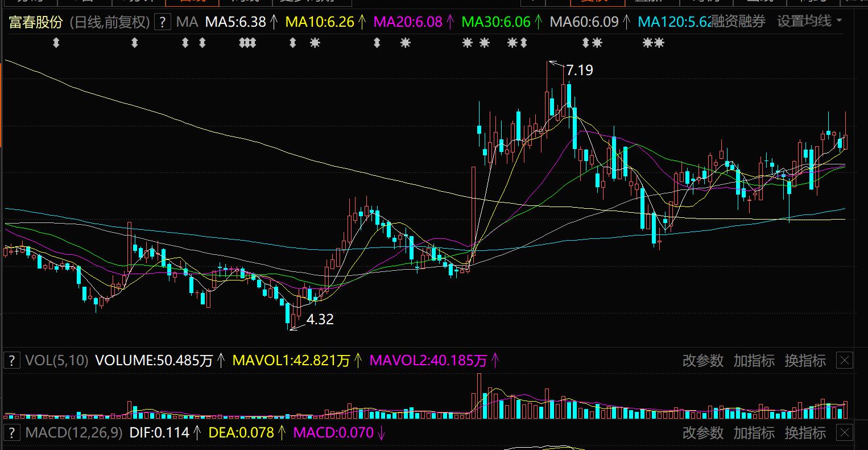Open 换指标 in the MACD panel
868x450 pixels.
[805, 432]
